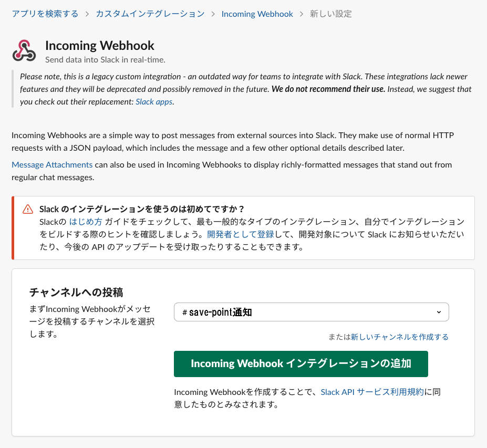Open the Slack apps replacement link
This screenshot has height=448, width=487.
(x=154, y=101)
